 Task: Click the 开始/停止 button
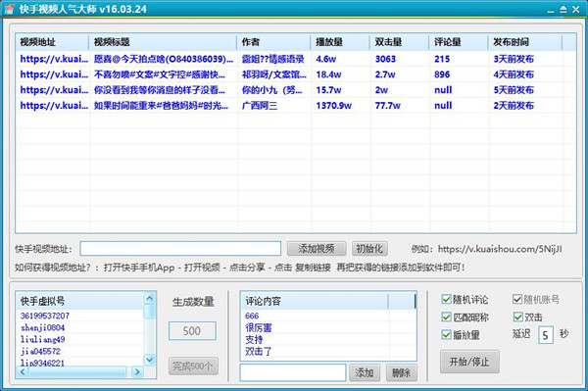click(469, 362)
